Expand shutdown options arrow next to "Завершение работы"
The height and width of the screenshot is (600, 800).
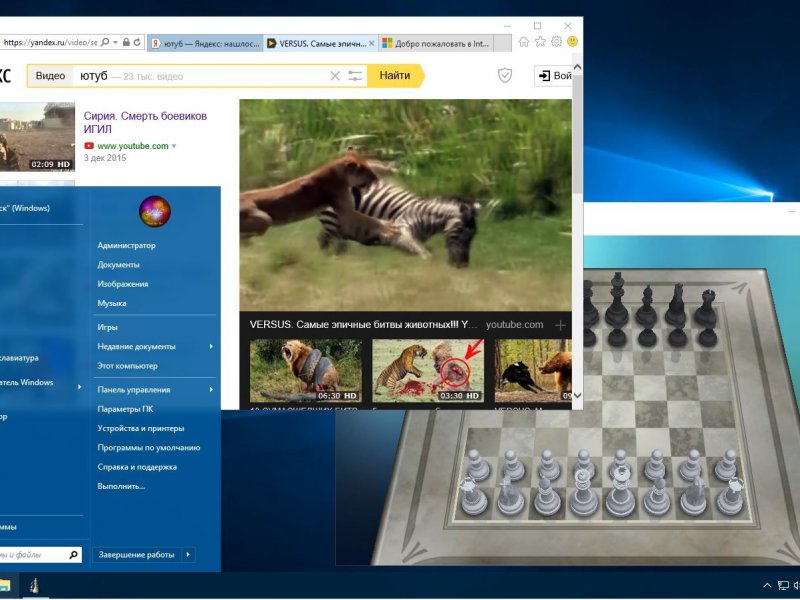coord(188,555)
